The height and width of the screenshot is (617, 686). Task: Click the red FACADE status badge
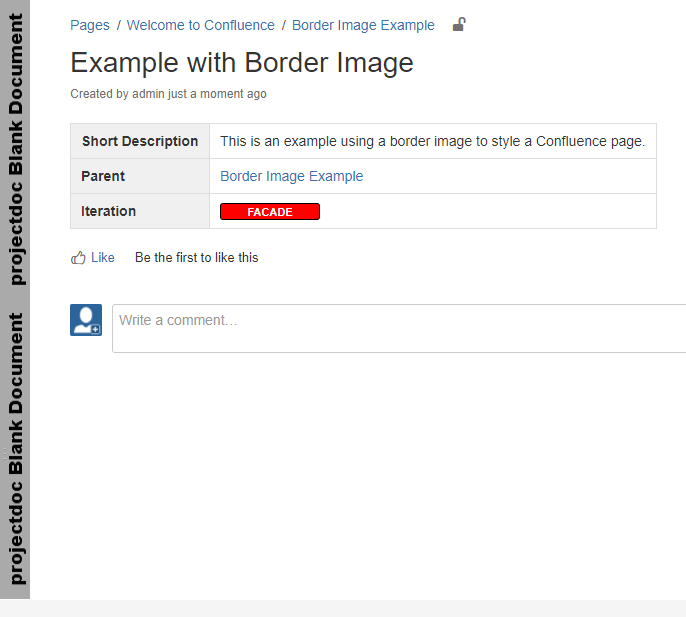(270, 212)
